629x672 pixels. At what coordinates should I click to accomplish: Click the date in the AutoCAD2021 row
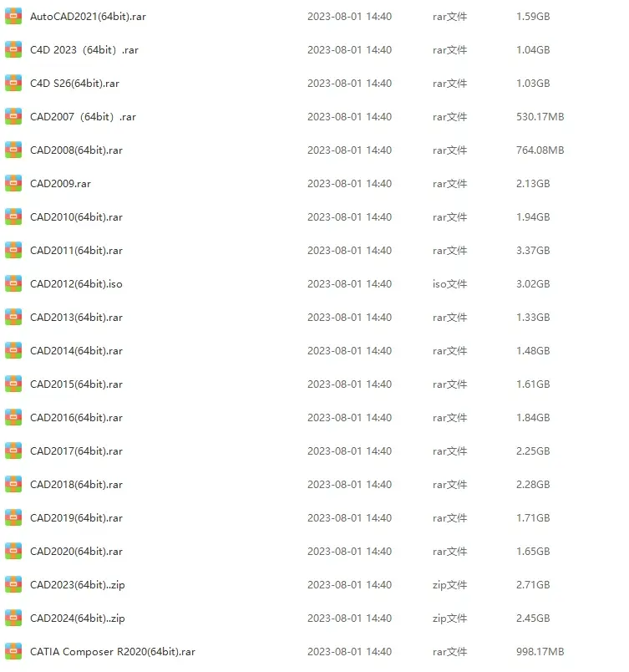coord(349,16)
